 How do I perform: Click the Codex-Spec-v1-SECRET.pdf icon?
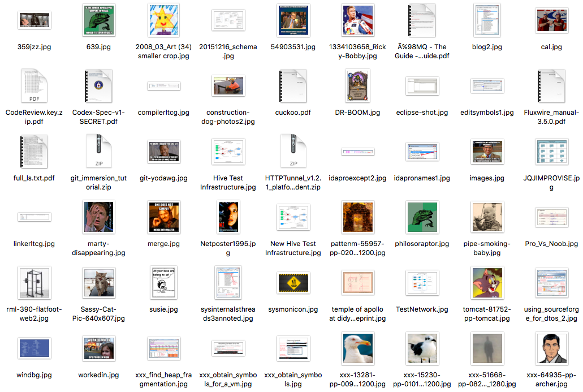98,86
